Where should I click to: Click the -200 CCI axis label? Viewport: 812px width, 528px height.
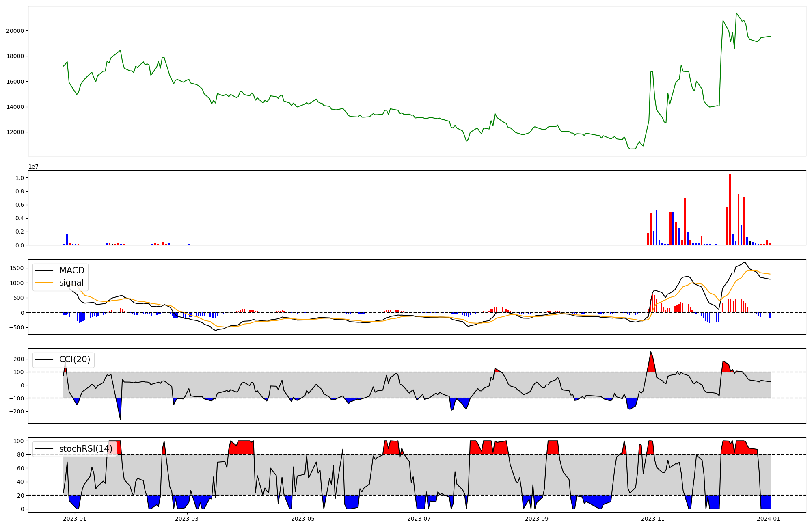[17, 411]
